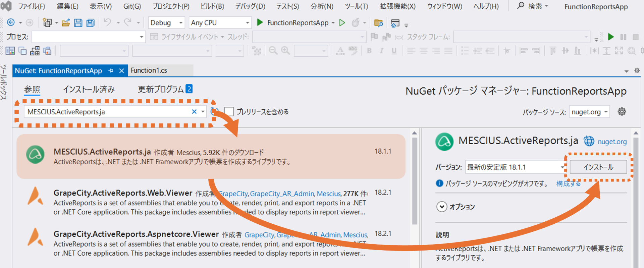
Task: Select the MESCIUS.ActiveReports.ja package row
Action: (211, 156)
